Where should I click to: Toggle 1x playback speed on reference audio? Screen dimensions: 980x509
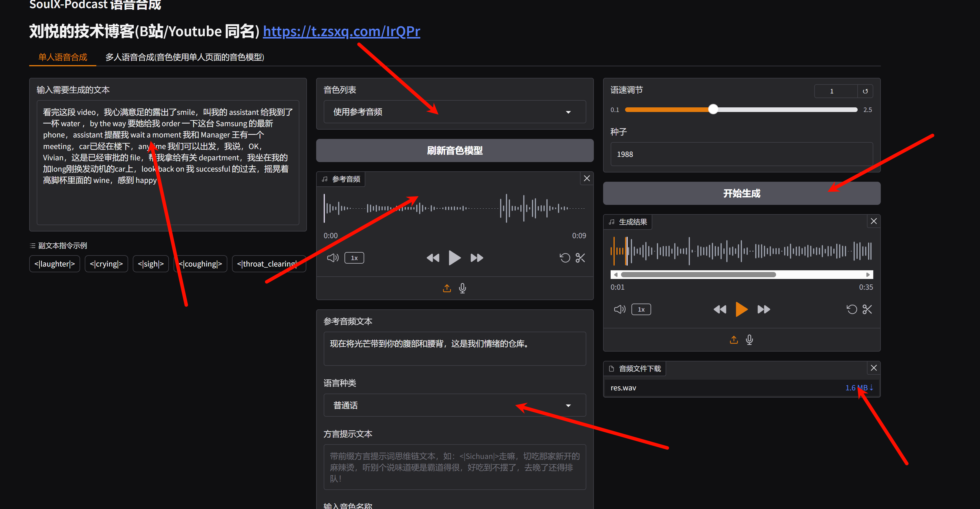[x=354, y=258]
